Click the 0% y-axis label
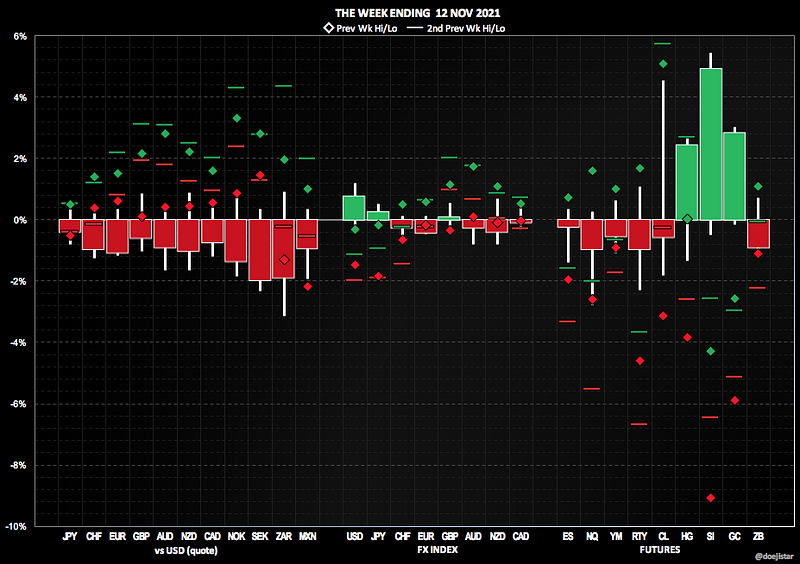 [20, 220]
